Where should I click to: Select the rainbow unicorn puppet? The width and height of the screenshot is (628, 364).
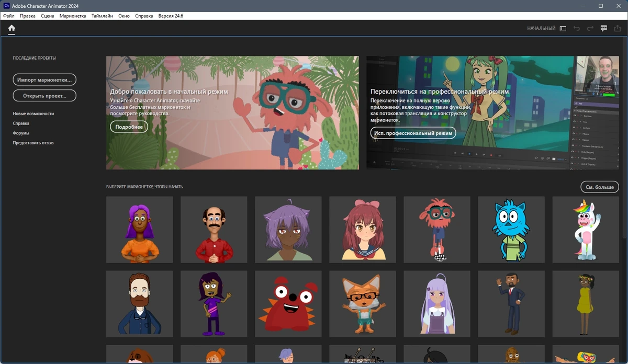coord(586,230)
